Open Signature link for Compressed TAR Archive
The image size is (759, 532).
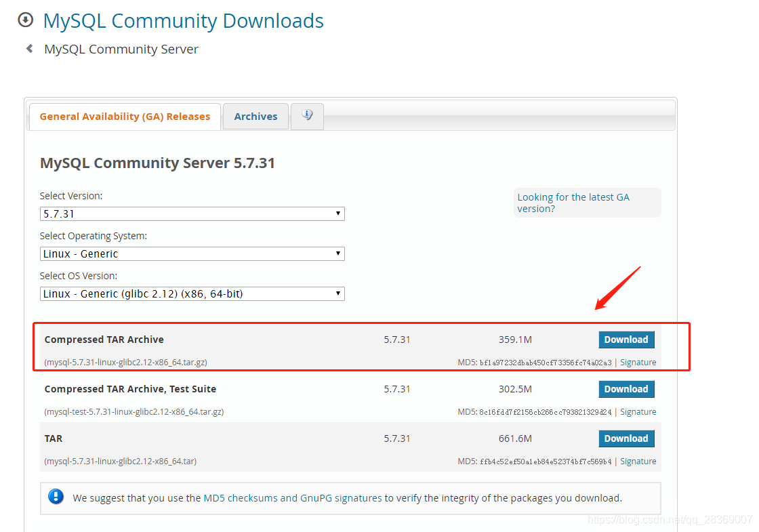click(x=638, y=363)
